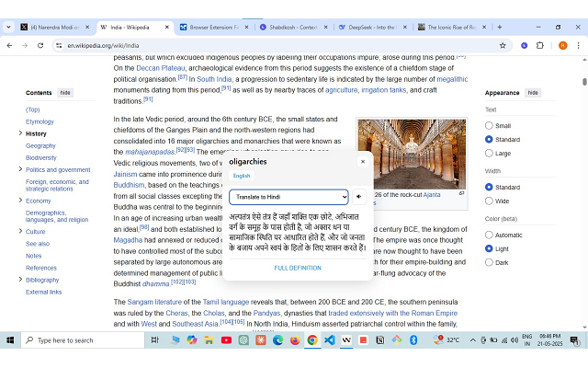The image size is (588, 368).
Task: Switch to The Iconic Rise tab
Action: (451, 27)
